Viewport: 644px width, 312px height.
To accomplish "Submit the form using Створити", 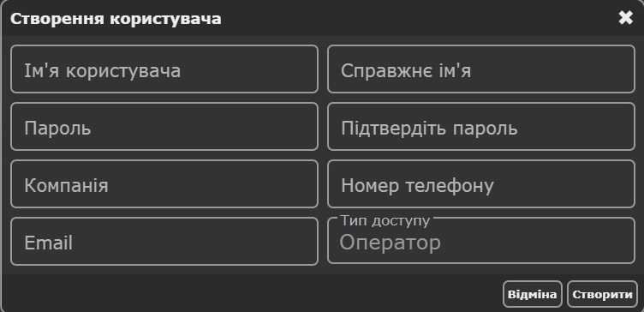I will pyautogui.click(x=602, y=294).
